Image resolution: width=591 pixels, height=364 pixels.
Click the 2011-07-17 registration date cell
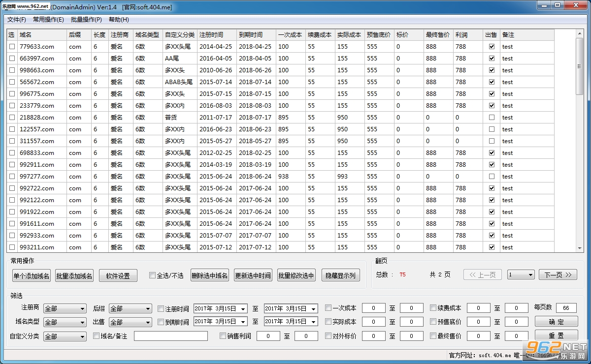click(217, 118)
